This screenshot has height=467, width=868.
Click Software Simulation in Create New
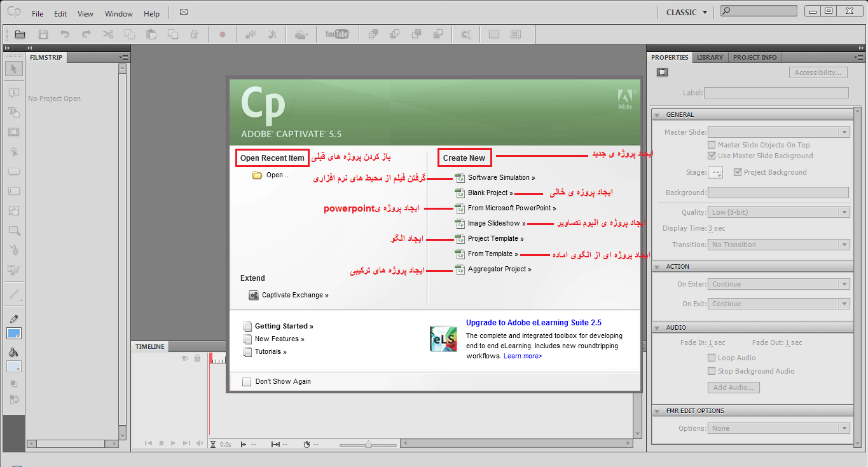tap(501, 178)
